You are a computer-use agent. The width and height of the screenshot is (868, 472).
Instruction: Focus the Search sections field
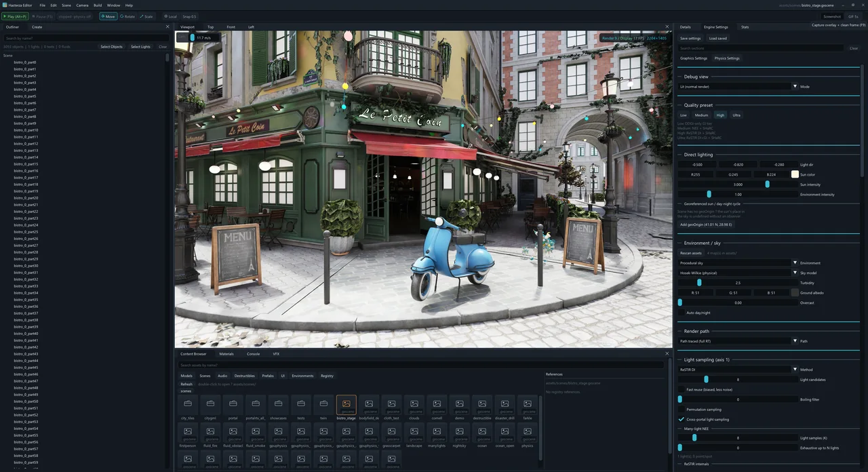762,48
